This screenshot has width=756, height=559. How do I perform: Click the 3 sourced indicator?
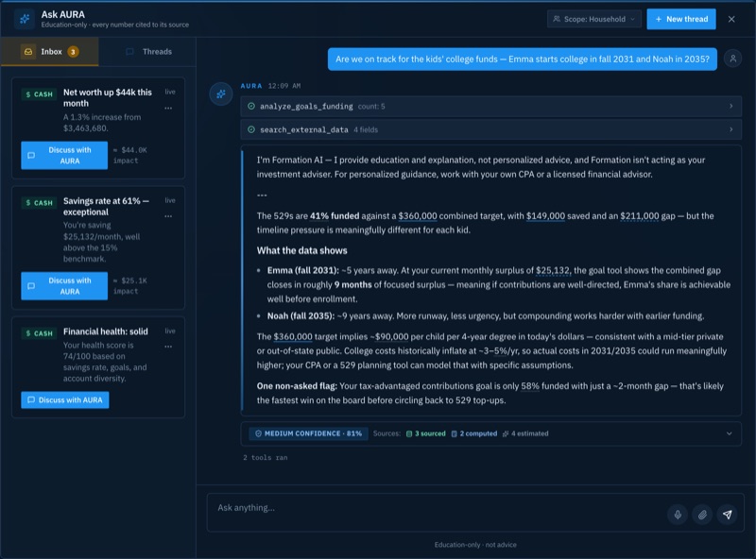pos(426,433)
